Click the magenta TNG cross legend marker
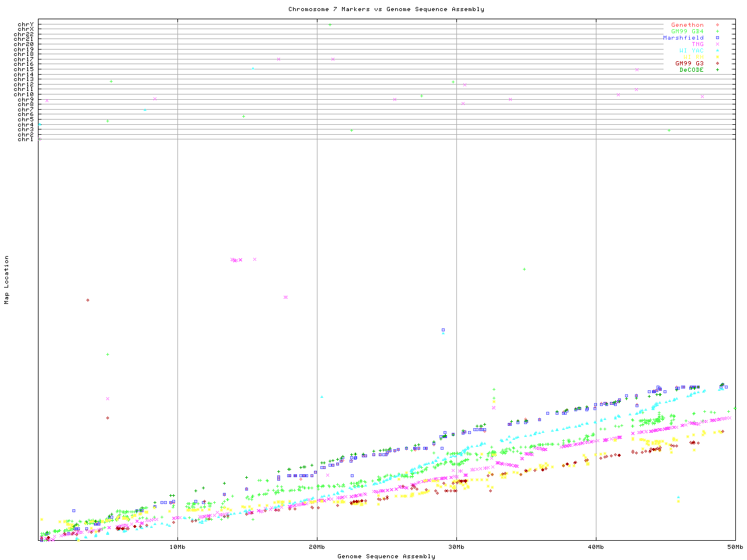 (x=717, y=44)
